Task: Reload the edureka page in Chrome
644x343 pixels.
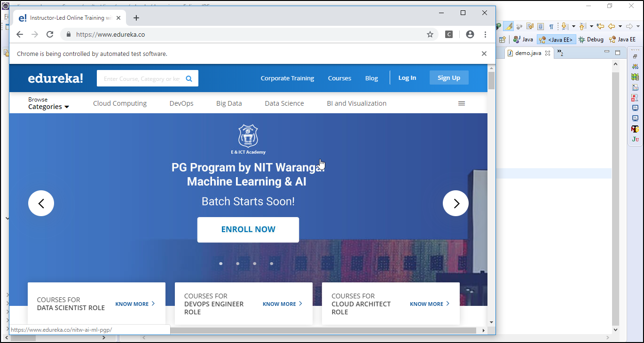Action: (x=50, y=34)
